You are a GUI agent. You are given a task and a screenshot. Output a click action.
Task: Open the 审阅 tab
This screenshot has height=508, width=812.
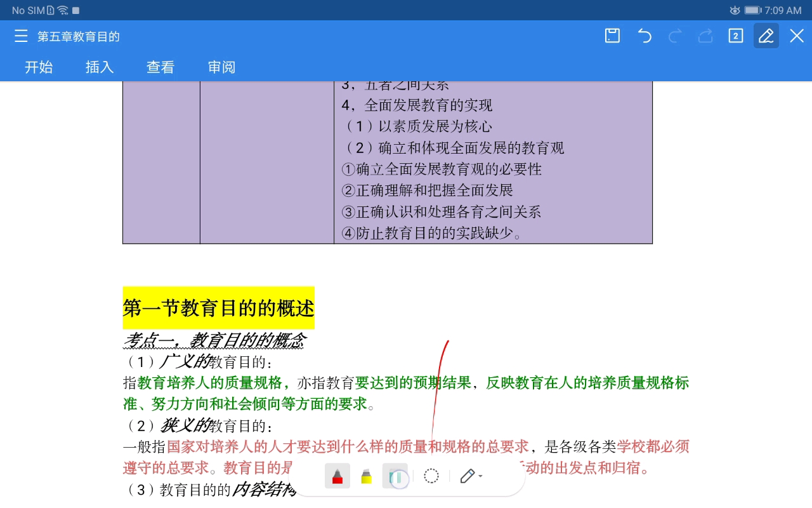[x=221, y=67]
